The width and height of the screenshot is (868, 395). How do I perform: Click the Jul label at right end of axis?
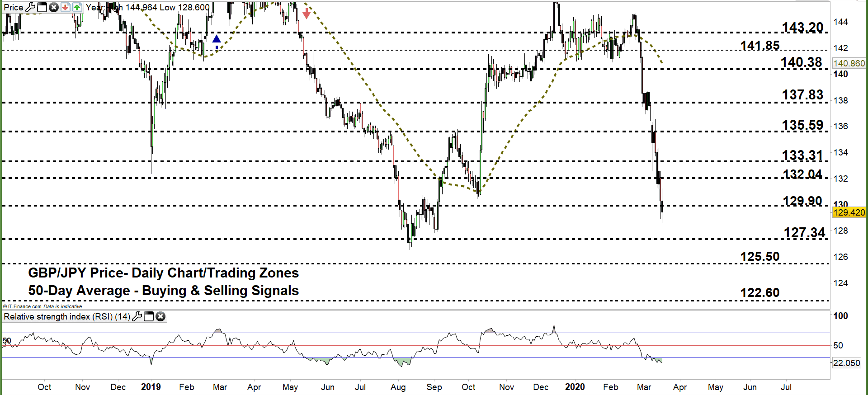point(786,387)
